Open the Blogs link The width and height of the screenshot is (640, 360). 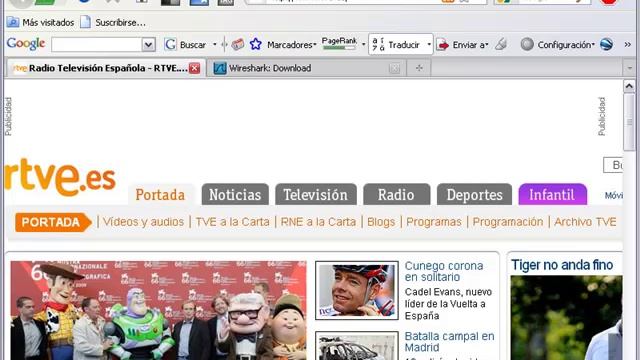[x=381, y=222]
